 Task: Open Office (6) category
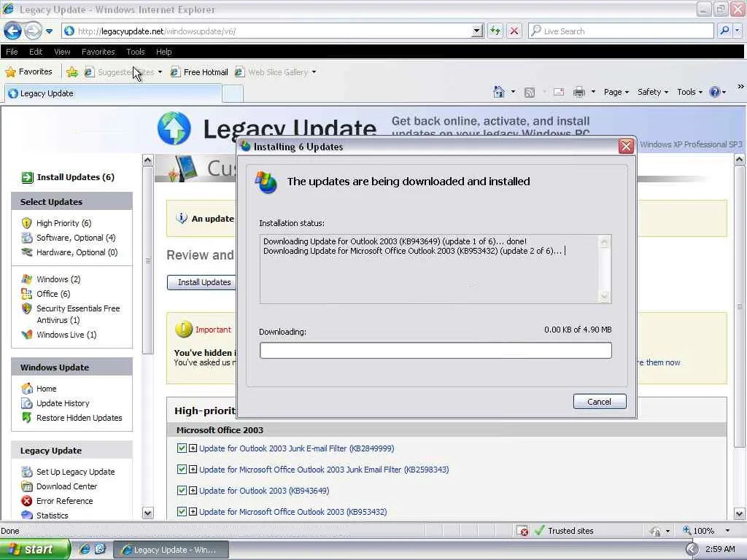click(x=53, y=294)
